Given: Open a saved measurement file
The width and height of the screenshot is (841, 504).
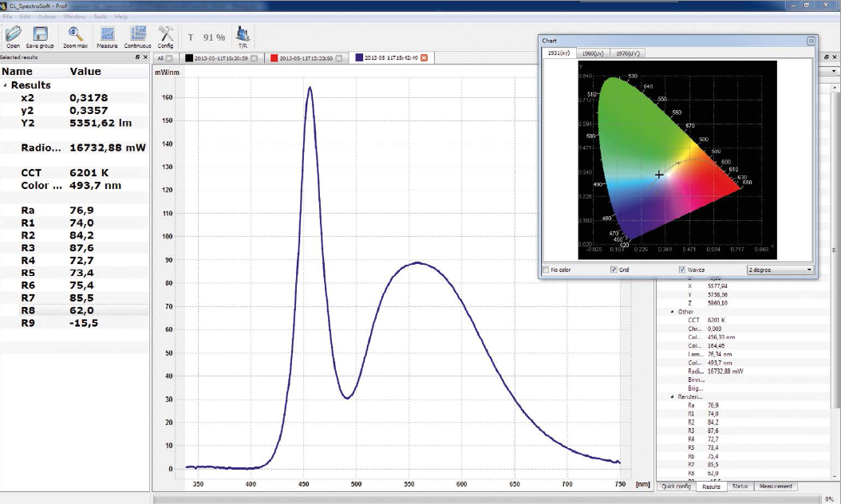Looking at the screenshot, I should click(13, 35).
